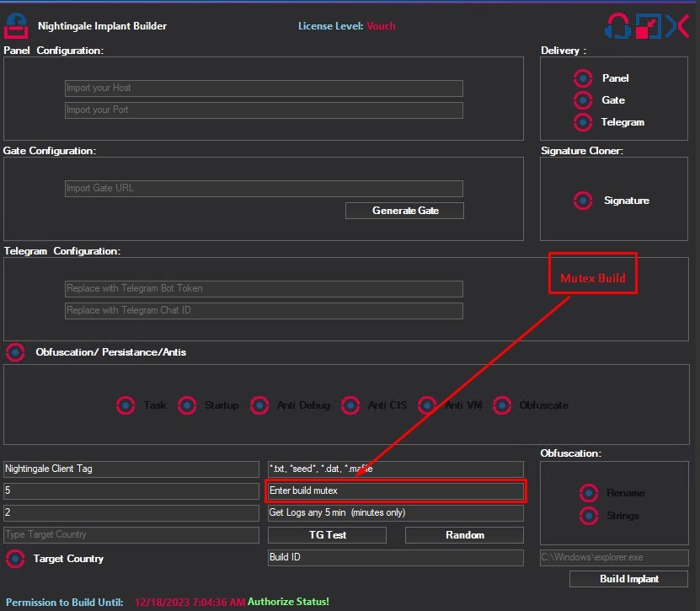The width and height of the screenshot is (700, 611).
Task: Click the Telegram Bot Token field
Action: 264,289
